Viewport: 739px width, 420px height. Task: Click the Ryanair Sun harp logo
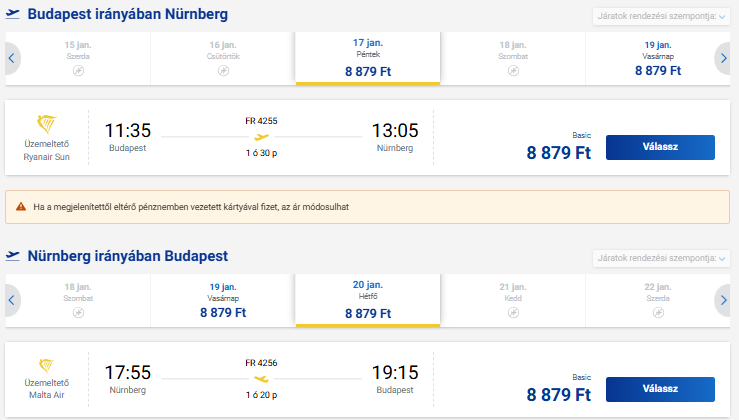[x=47, y=124]
